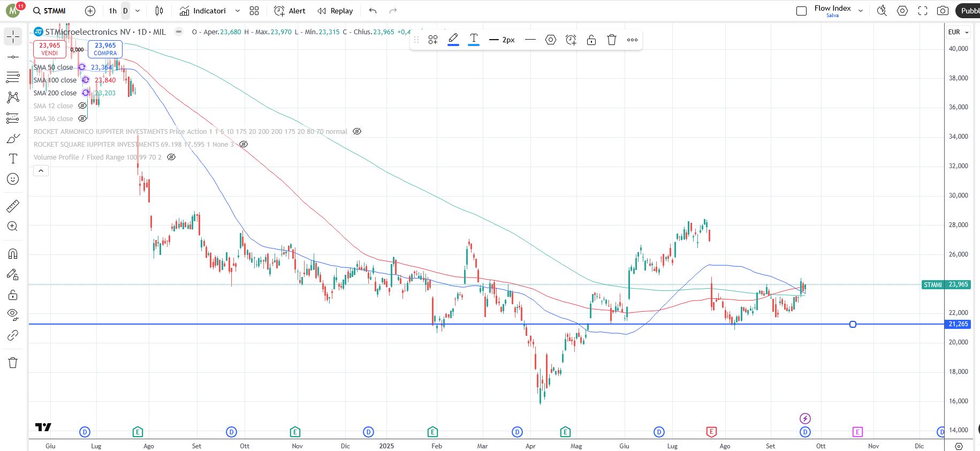Show the ROCKET SQUARE indicator
The width and height of the screenshot is (980, 451).
244,145
